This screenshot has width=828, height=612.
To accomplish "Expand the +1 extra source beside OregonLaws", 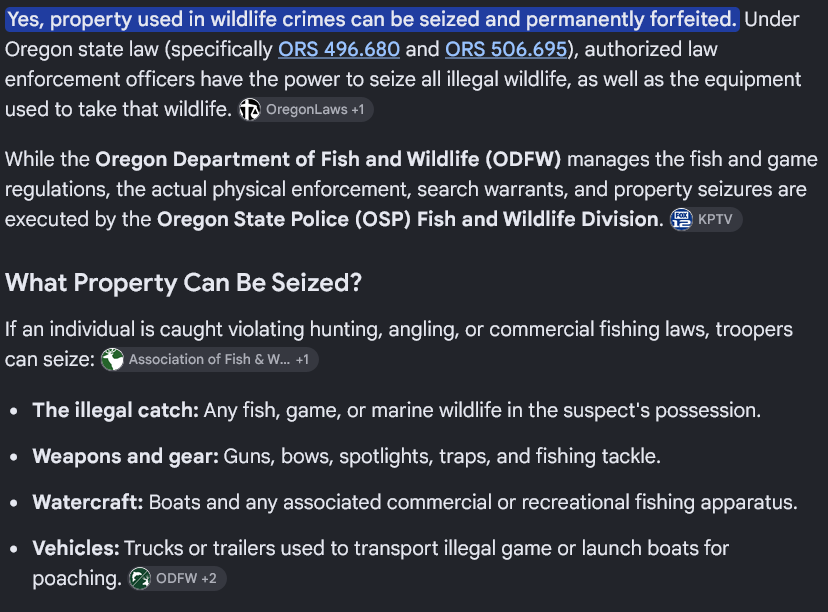I will [x=357, y=109].
